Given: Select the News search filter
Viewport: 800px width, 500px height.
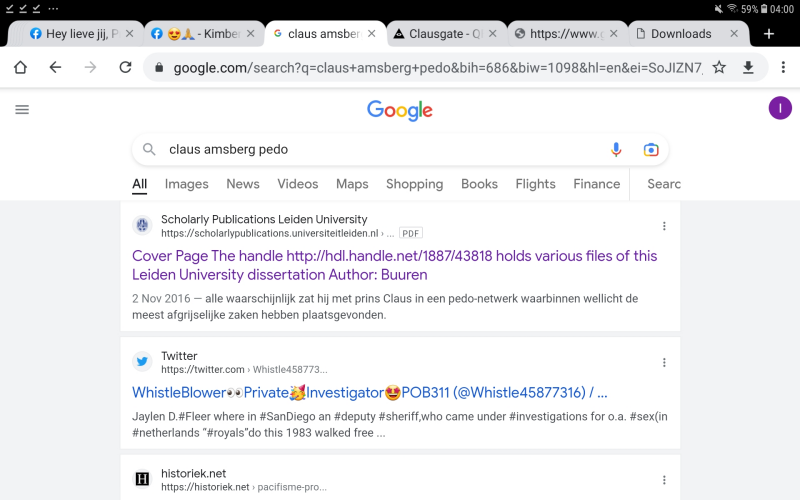Looking at the screenshot, I should pyautogui.click(x=243, y=184).
